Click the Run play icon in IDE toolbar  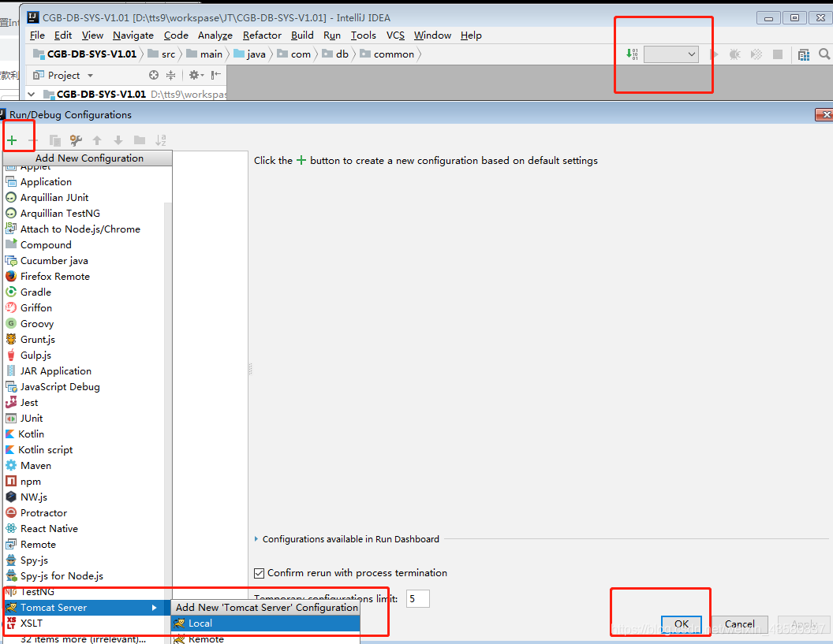[x=714, y=54]
